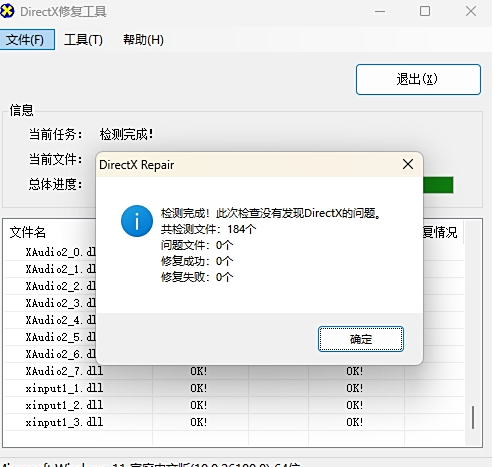Open the 工具(T) menu
This screenshot has height=467, width=494.
click(x=83, y=40)
